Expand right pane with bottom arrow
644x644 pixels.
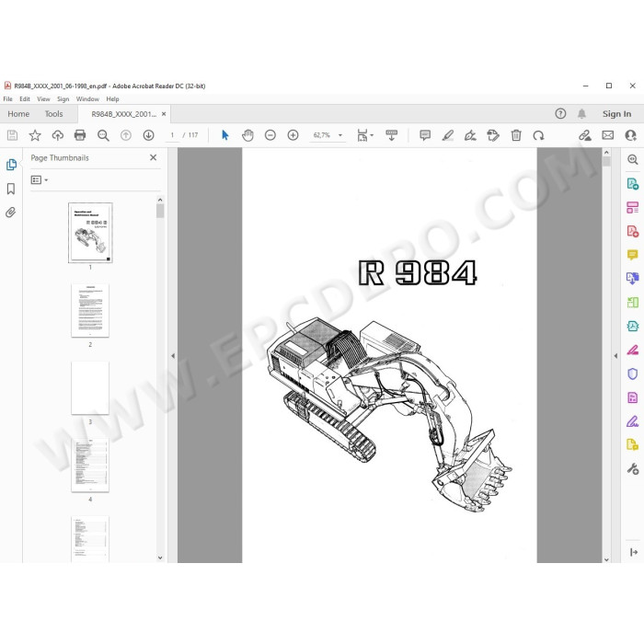pyautogui.click(x=634, y=552)
